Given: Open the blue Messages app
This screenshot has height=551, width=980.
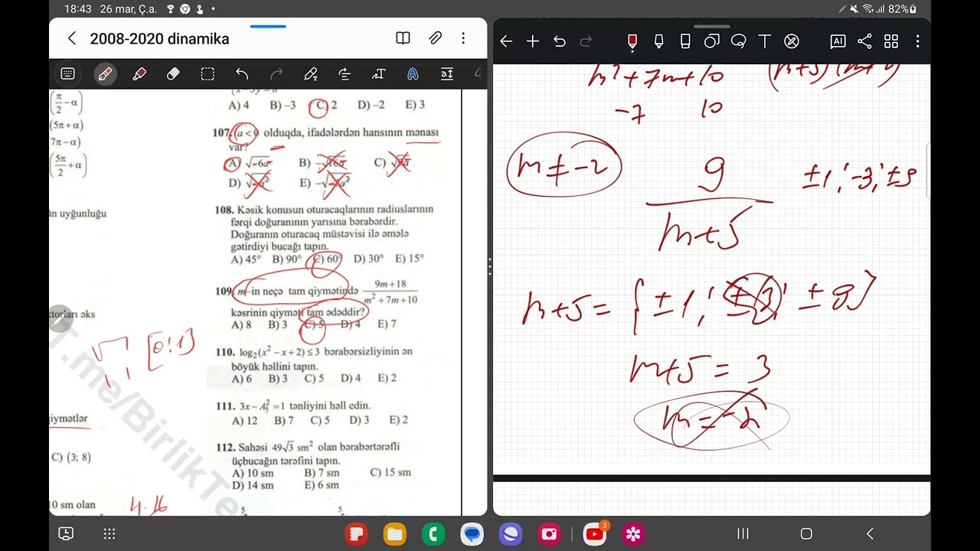Looking at the screenshot, I should click(472, 533).
